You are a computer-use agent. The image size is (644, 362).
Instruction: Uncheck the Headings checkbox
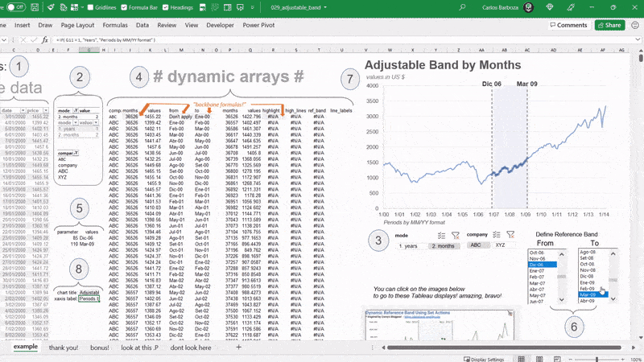[166, 7]
